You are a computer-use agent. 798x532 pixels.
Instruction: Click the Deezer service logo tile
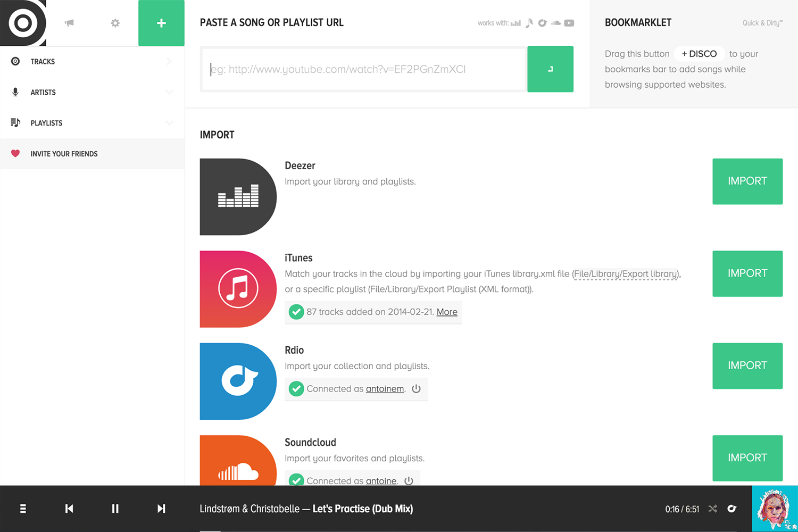[x=238, y=197]
